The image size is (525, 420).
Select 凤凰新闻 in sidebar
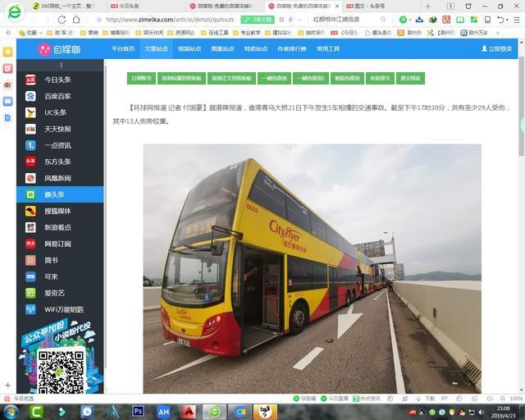coord(57,178)
